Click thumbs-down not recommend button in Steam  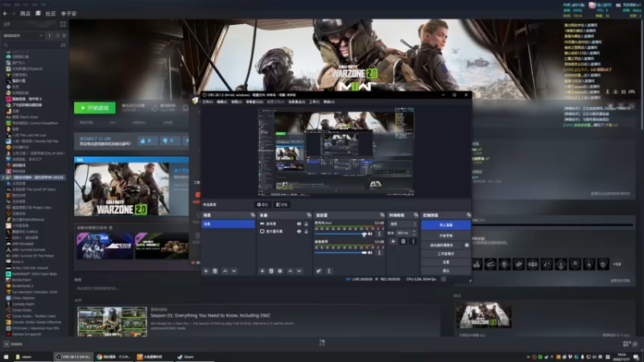[169, 141]
